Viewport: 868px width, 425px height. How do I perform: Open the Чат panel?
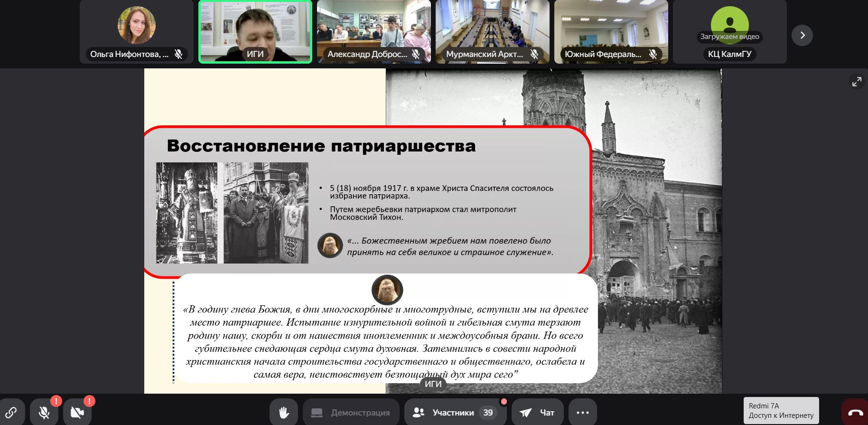pyautogui.click(x=537, y=412)
